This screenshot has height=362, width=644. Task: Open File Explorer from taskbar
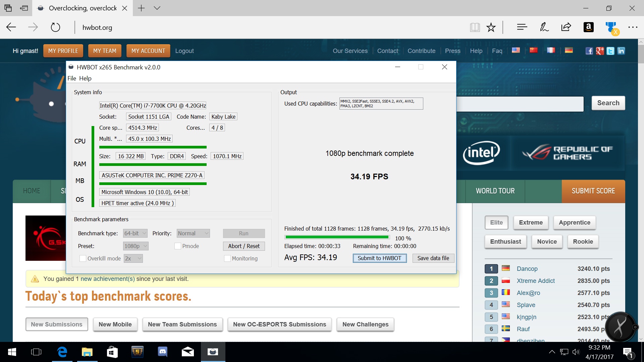[x=87, y=352]
